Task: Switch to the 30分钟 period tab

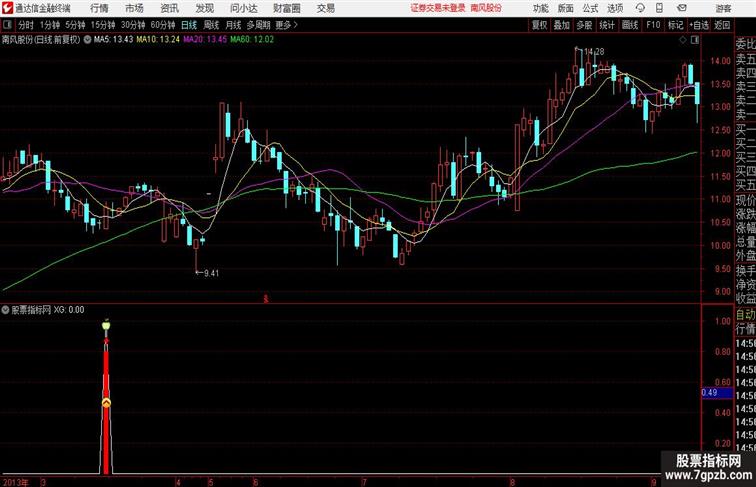Action: [x=133, y=25]
